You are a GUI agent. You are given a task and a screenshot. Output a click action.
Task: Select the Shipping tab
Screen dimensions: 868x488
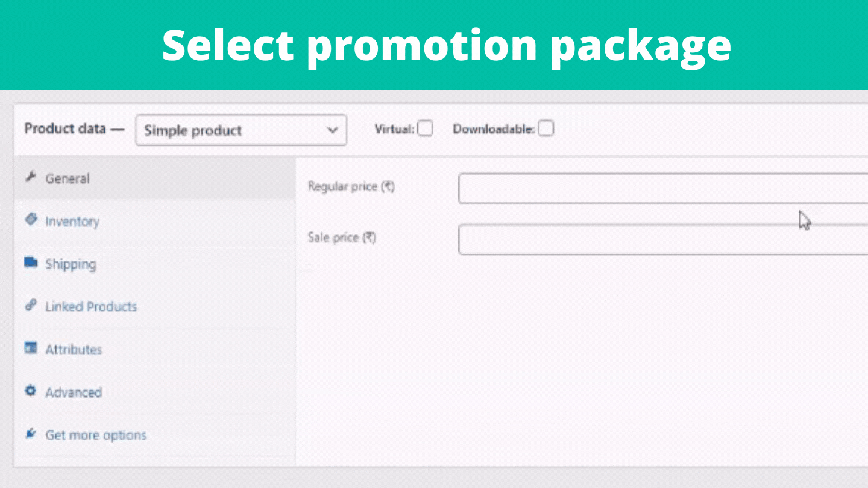(71, 264)
